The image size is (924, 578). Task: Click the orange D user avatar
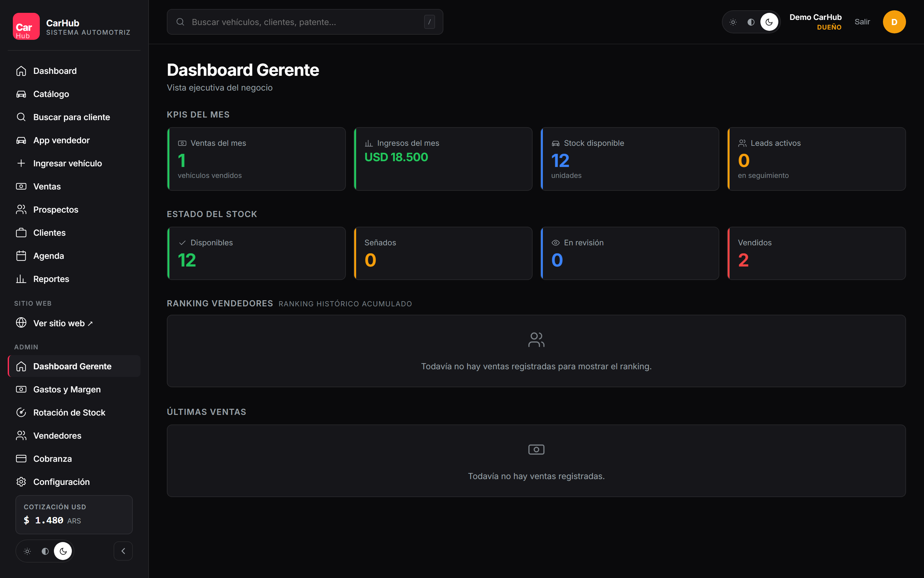coord(894,22)
